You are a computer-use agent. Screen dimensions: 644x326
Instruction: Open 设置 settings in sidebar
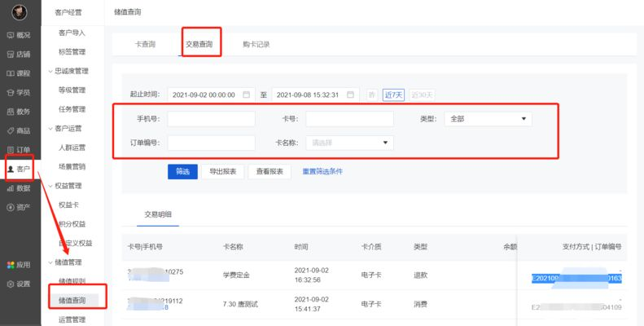(19, 284)
